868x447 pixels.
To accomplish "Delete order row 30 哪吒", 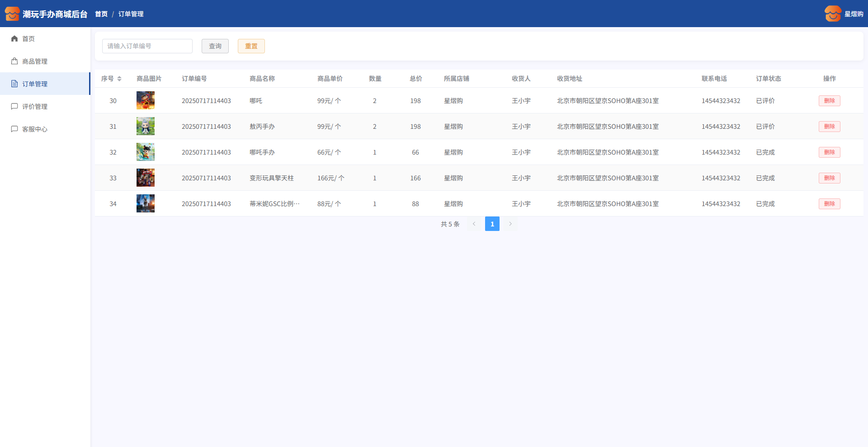I will click(829, 101).
